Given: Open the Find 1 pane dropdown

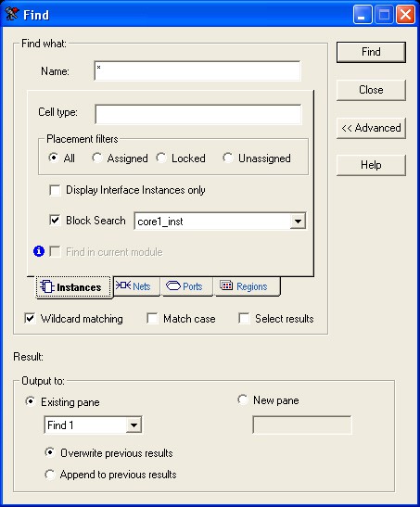Looking at the screenshot, I should click(134, 425).
